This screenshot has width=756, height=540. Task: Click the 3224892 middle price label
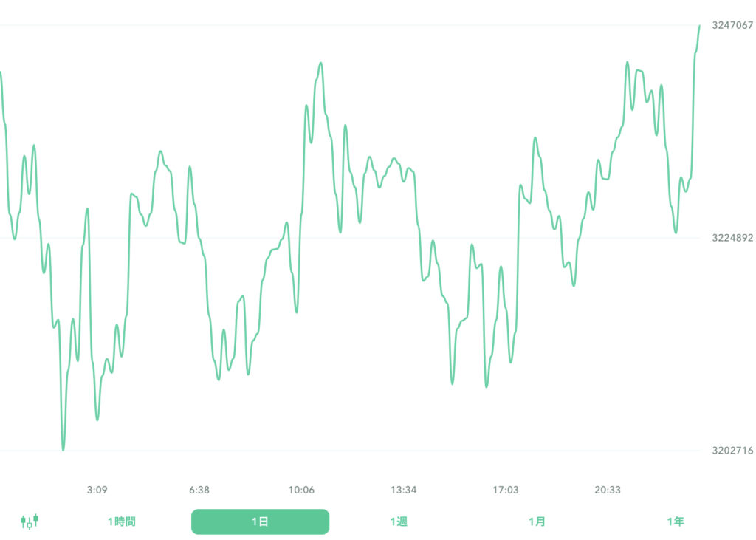pyautogui.click(x=732, y=238)
